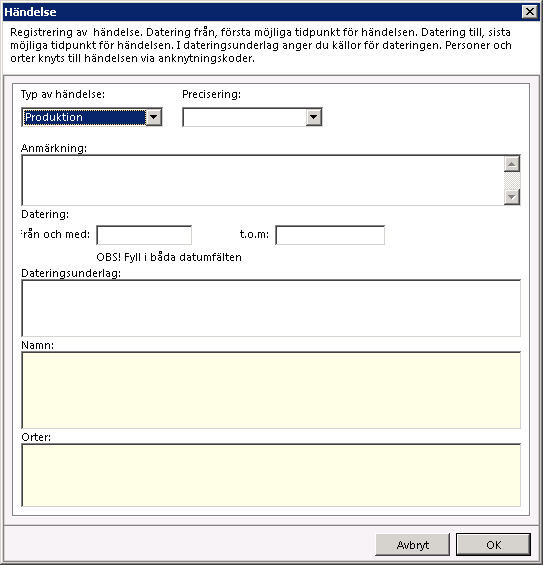The image size is (543, 565).
Task: Focus the t.o.m date field
Action: coord(330,235)
